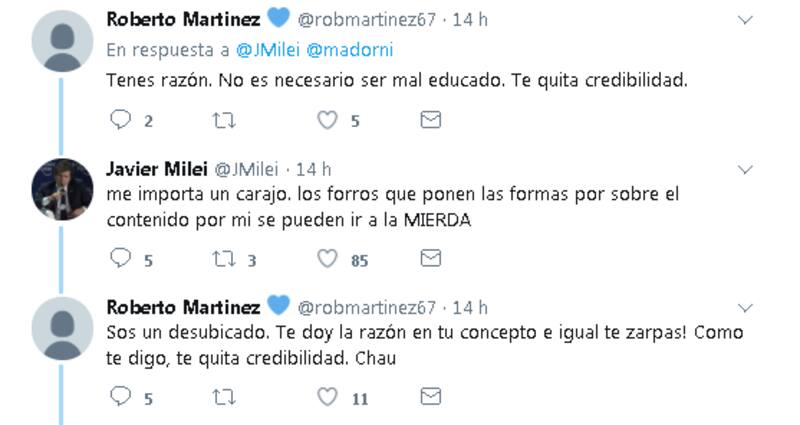Expand the menu on Javier Milei's tweet
This screenshot has height=425, width=800.
(x=745, y=169)
